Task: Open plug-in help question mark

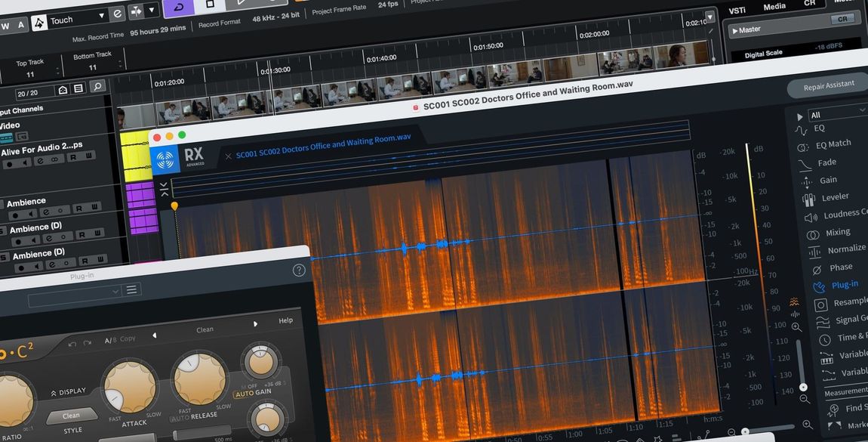Action: [299, 270]
